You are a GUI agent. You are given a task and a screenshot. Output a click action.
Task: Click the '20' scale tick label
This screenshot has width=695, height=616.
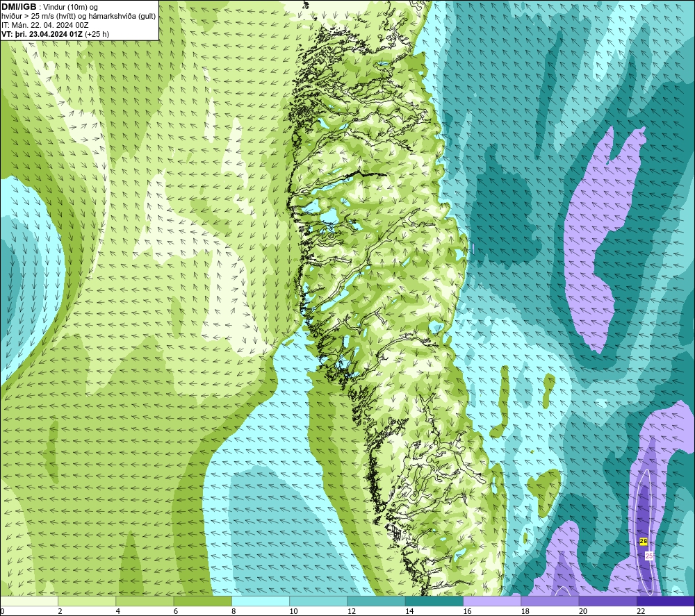coord(583,611)
